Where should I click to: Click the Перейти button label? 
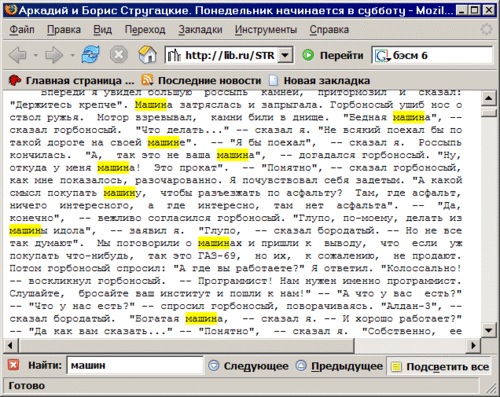point(342,55)
